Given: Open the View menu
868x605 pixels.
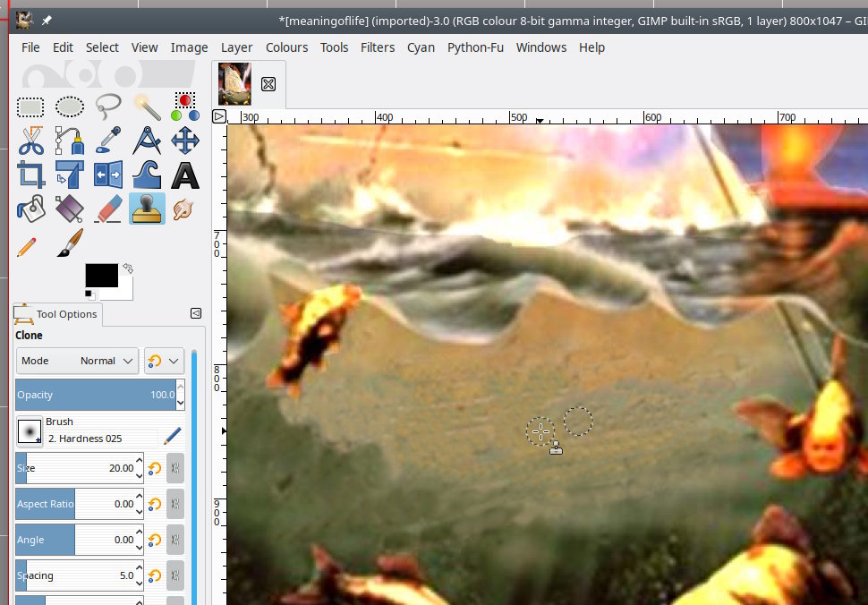Looking at the screenshot, I should (144, 47).
